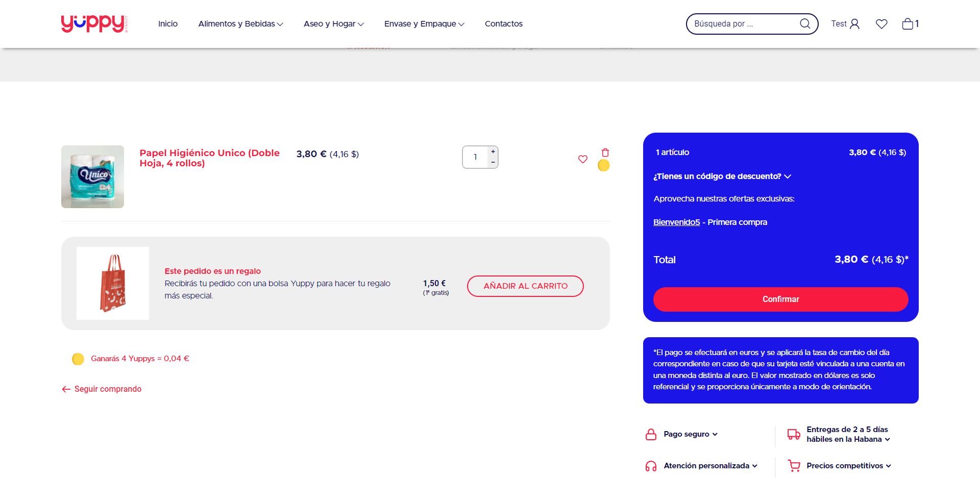Viewport: 980px width, 478px height.
Task: Go to Inicio page
Action: (x=168, y=24)
